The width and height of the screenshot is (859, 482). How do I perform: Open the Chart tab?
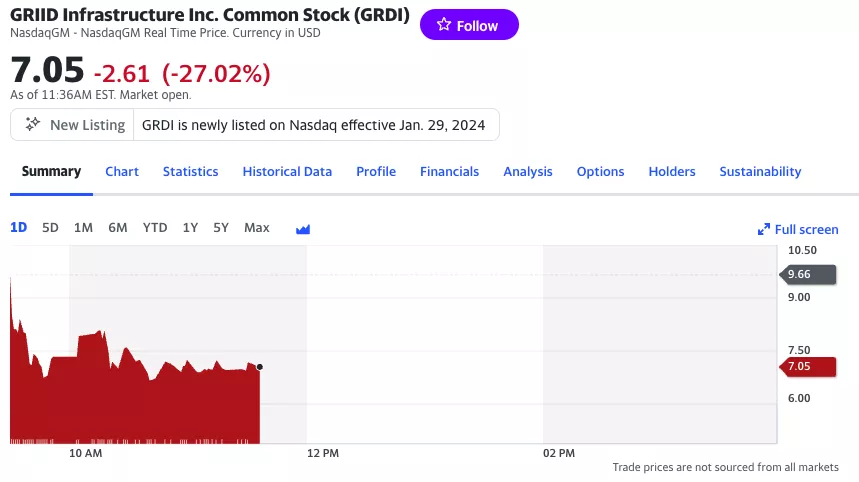122,172
